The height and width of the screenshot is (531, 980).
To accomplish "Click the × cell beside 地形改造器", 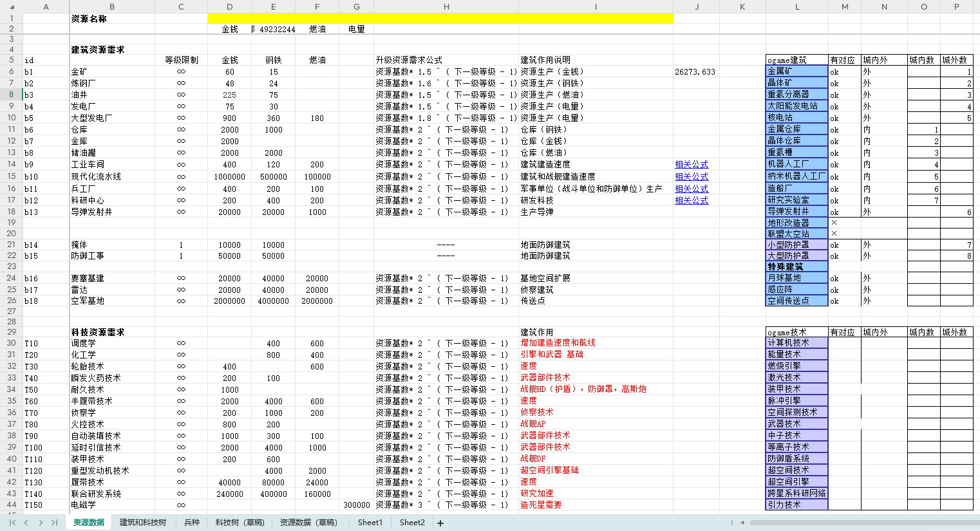I will 844,223.
